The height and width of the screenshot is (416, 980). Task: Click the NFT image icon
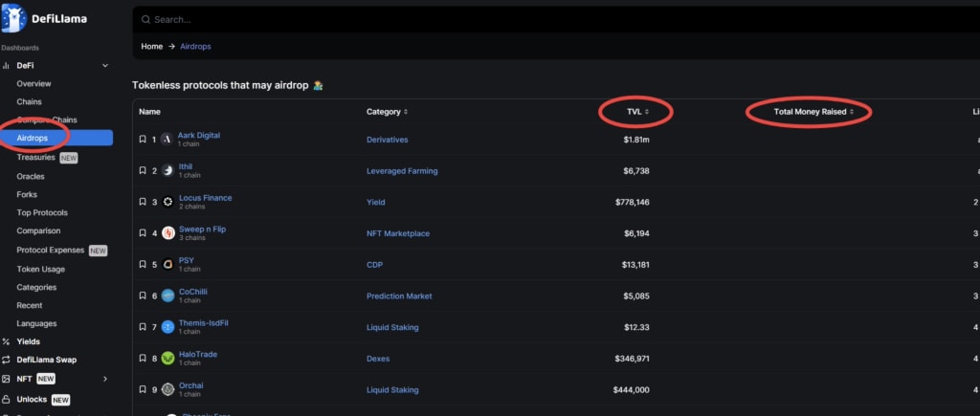point(7,379)
